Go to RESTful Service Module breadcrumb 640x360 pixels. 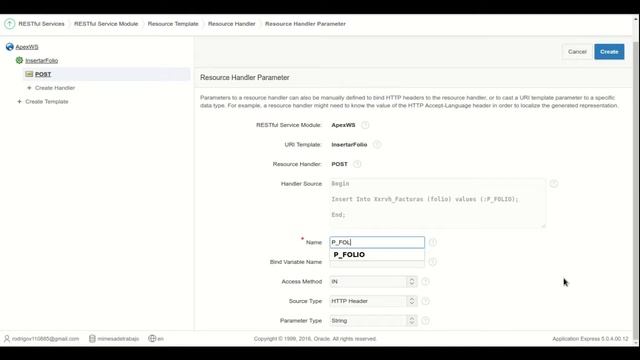click(x=106, y=24)
